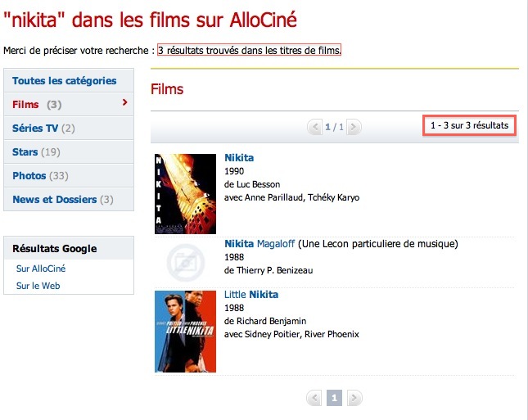Click the bottom next page arrow
The height and width of the screenshot is (420, 528).
coord(354,398)
